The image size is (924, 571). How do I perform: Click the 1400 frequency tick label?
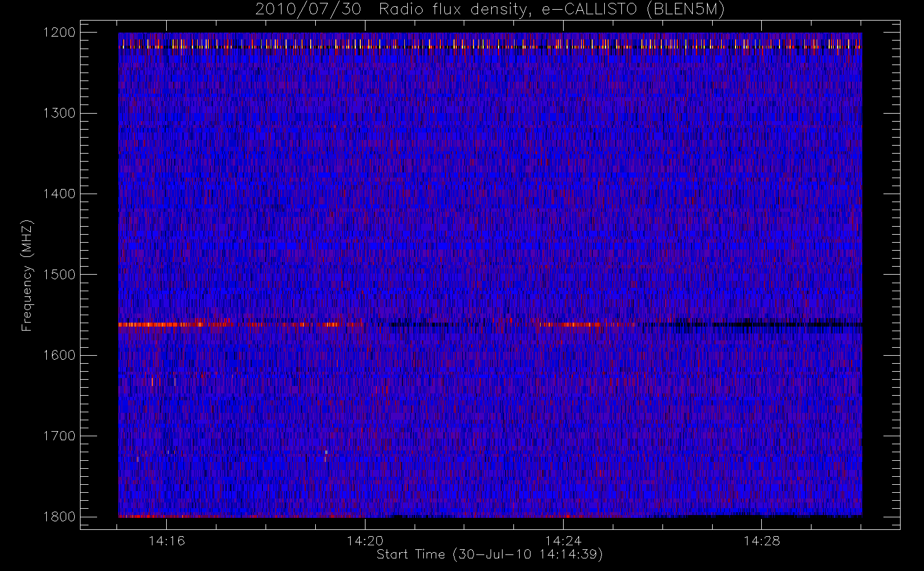[x=59, y=194]
